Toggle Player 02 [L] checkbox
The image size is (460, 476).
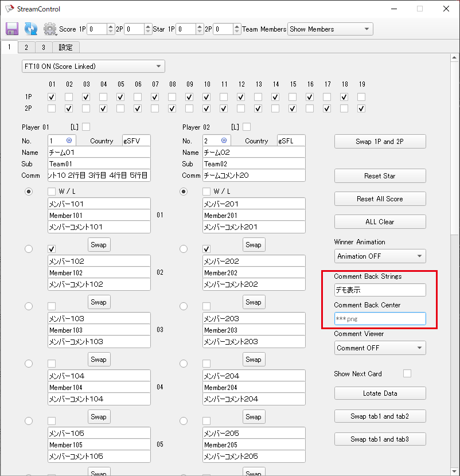point(247,127)
